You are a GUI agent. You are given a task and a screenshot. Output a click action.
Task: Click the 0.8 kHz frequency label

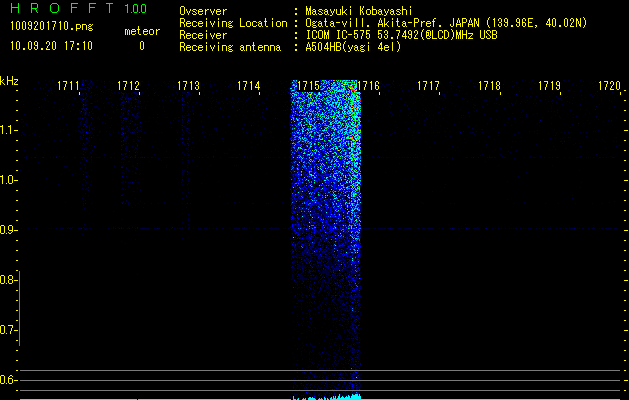[8, 280]
